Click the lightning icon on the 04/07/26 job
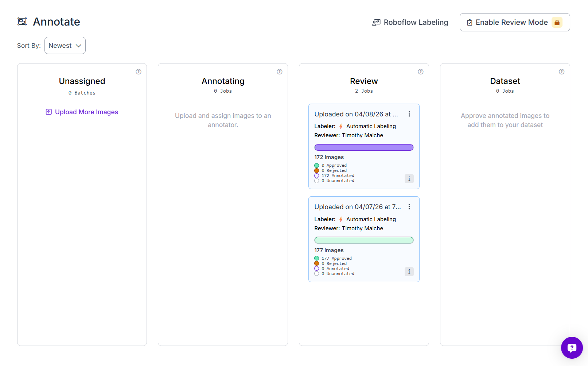This screenshot has width=588, height=366. click(x=341, y=219)
